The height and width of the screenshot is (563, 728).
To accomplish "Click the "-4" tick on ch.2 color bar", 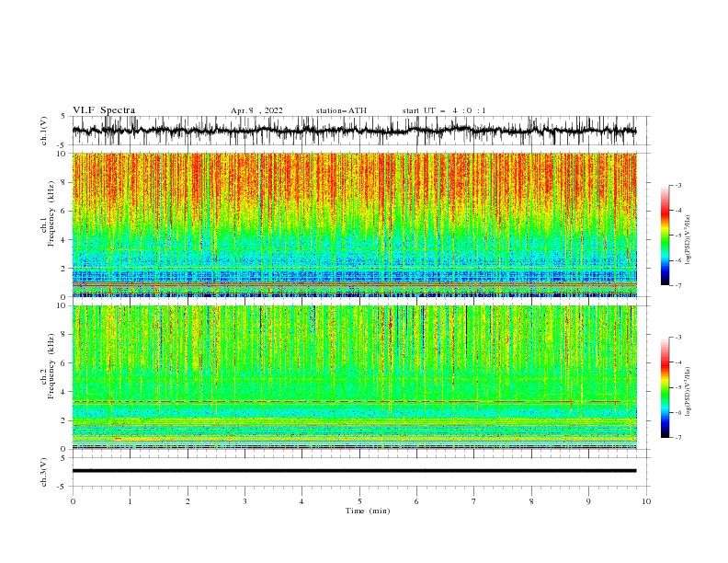I will coord(677,362).
